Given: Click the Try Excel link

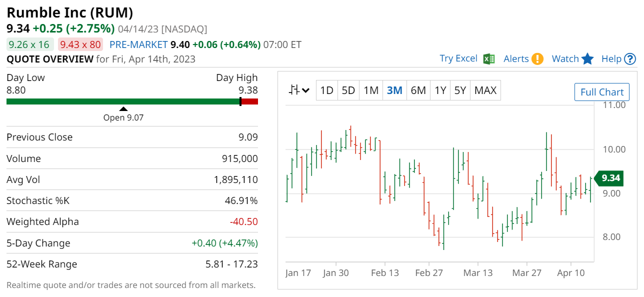Looking at the screenshot, I should click(458, 58).
